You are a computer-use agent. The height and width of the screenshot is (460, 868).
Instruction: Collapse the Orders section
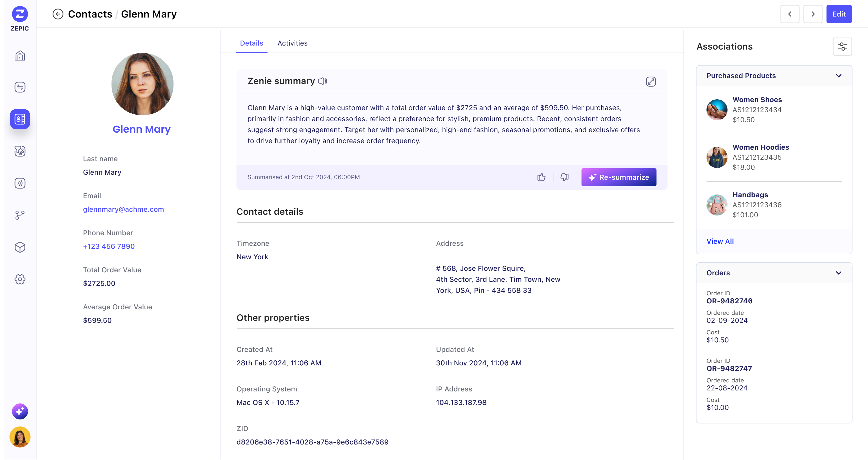(x=839, y=273)
